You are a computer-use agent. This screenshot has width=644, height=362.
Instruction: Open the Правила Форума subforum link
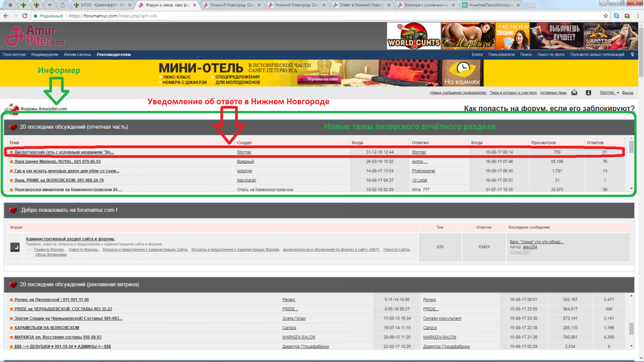click(x=49, y=249)
